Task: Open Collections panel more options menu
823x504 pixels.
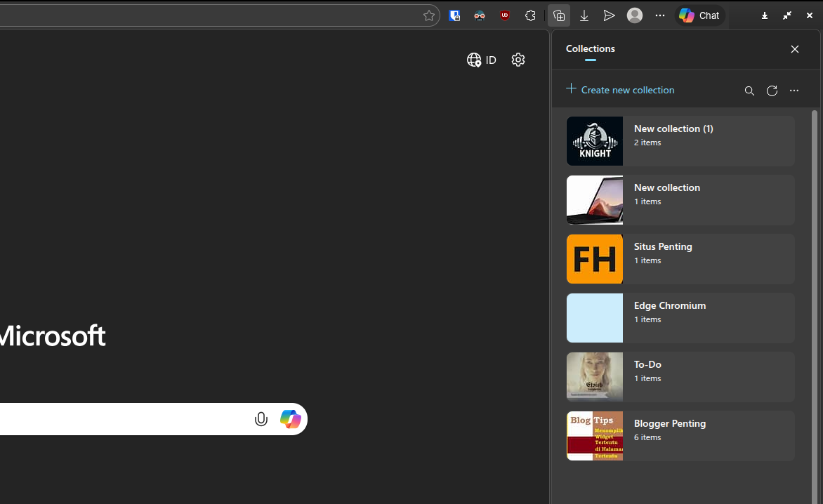Action: 794,91
